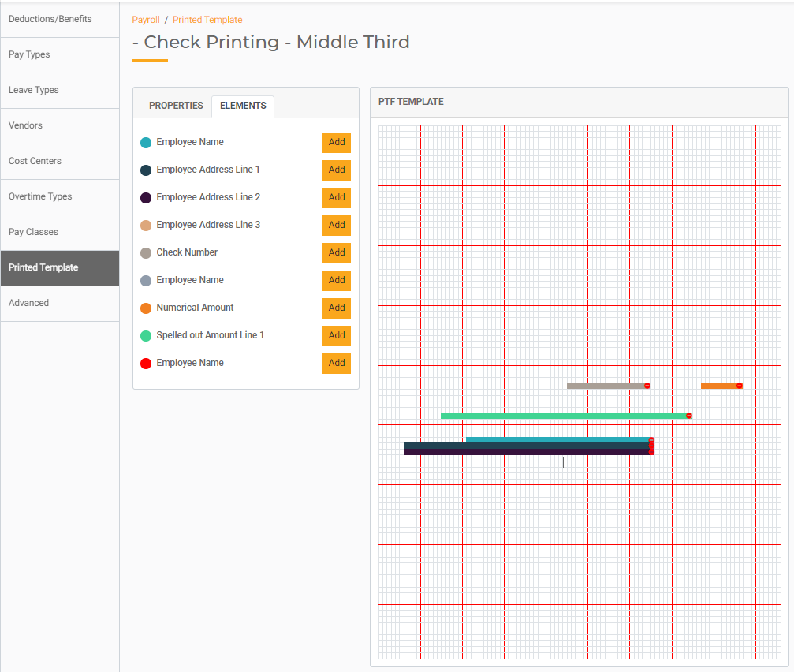Image resolution: width=794 pixels, height=672 pixels.
Task: Click the Check Printing - Middle Third title
Action: (x=271, y=42)
